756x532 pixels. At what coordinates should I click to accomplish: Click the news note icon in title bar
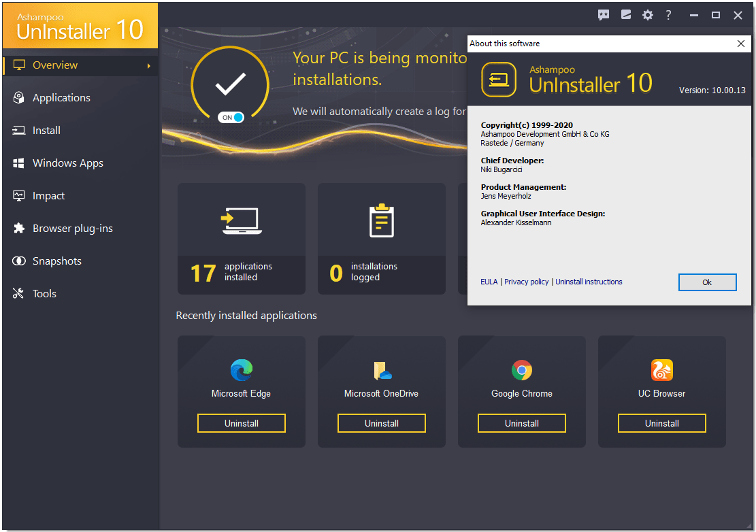tap(626, 15)
